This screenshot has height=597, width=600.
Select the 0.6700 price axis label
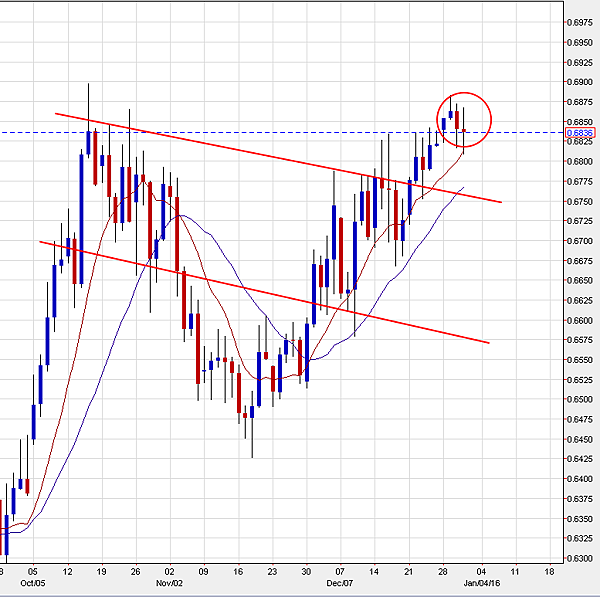(x=580, y=241)
